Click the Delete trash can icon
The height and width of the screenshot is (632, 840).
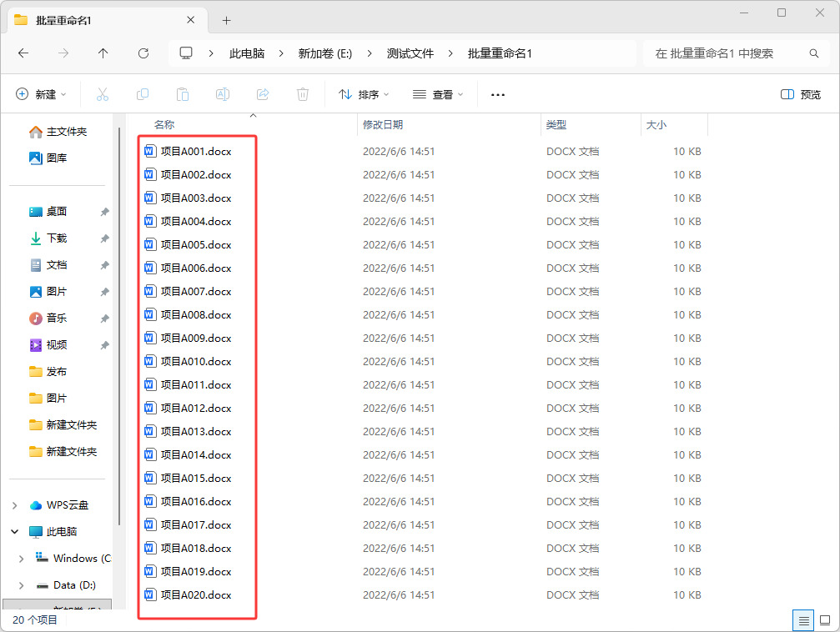[303, 95]
